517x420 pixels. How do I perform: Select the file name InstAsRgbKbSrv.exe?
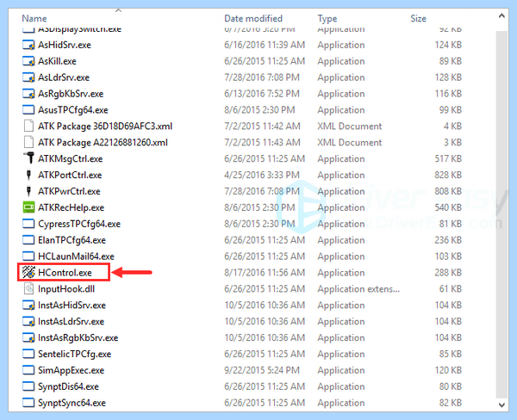click(x=78, y=337)
